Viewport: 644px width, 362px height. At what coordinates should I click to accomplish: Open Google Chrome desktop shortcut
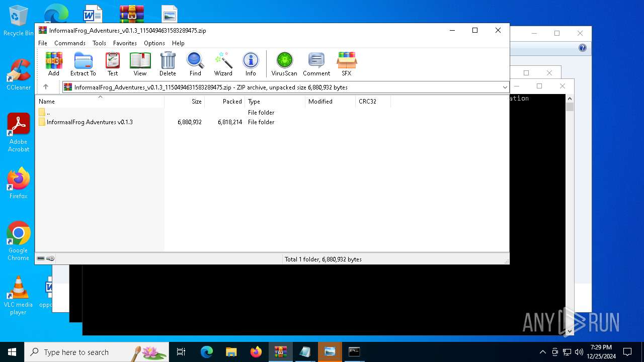coord(18,241)
